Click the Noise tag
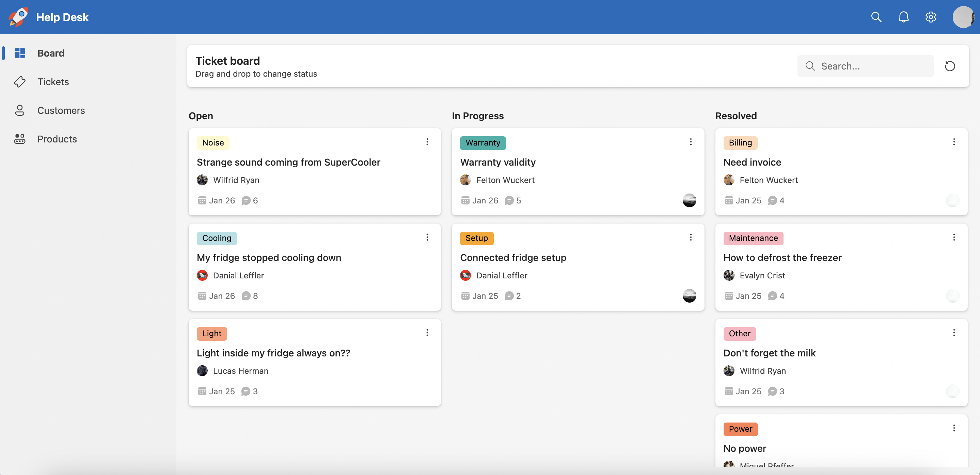980x475 pixels. pos(213,143)
